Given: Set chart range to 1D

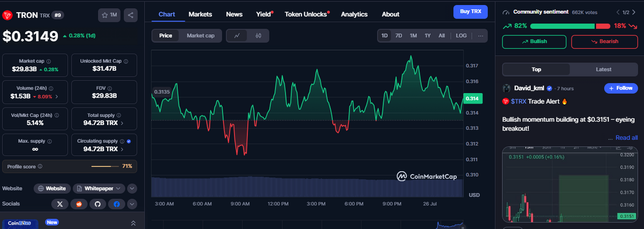Looking at the screenshot, I should [384, 36].
